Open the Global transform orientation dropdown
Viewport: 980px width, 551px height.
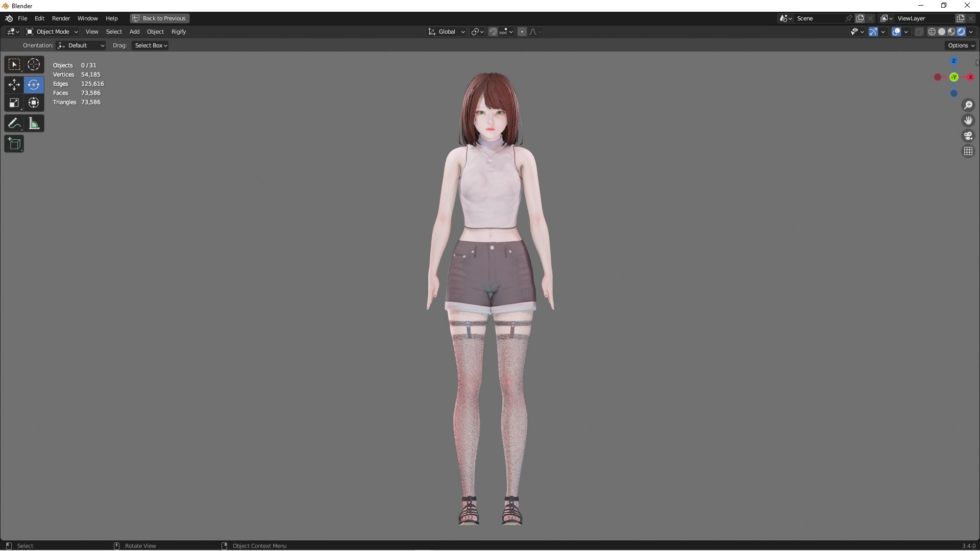(x=447, y=32)
